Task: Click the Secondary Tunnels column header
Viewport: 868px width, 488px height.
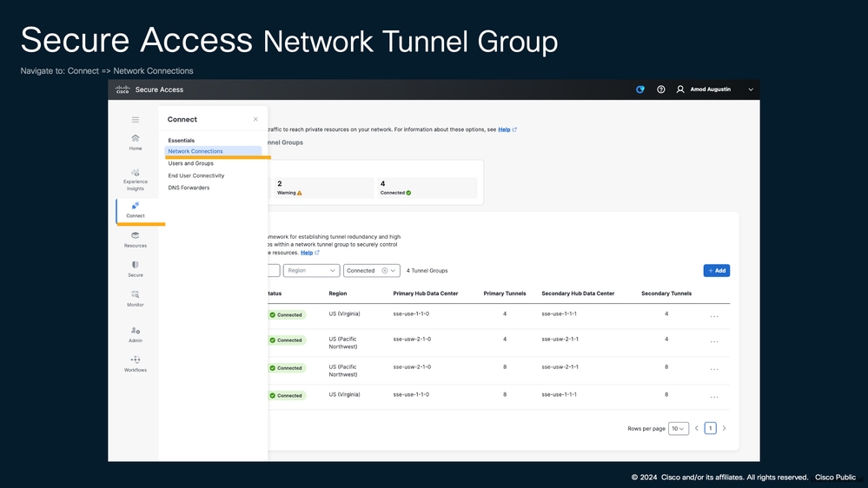Action: (x=666, y=293)
